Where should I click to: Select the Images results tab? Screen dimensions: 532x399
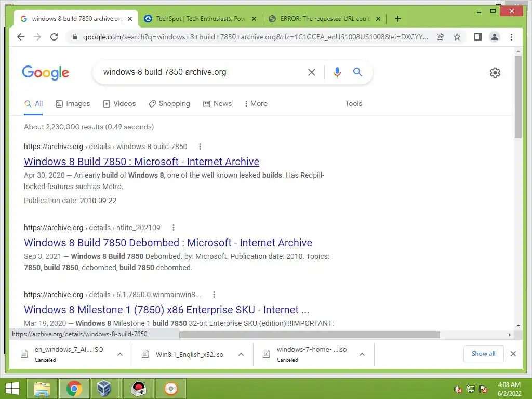[x=73, y=104]
